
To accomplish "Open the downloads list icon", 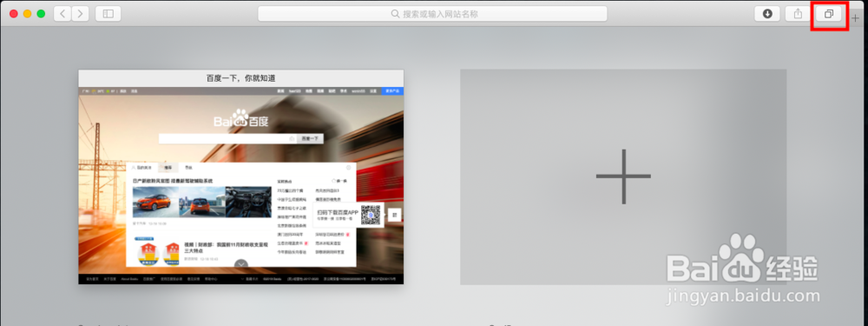I will [767, 14].
